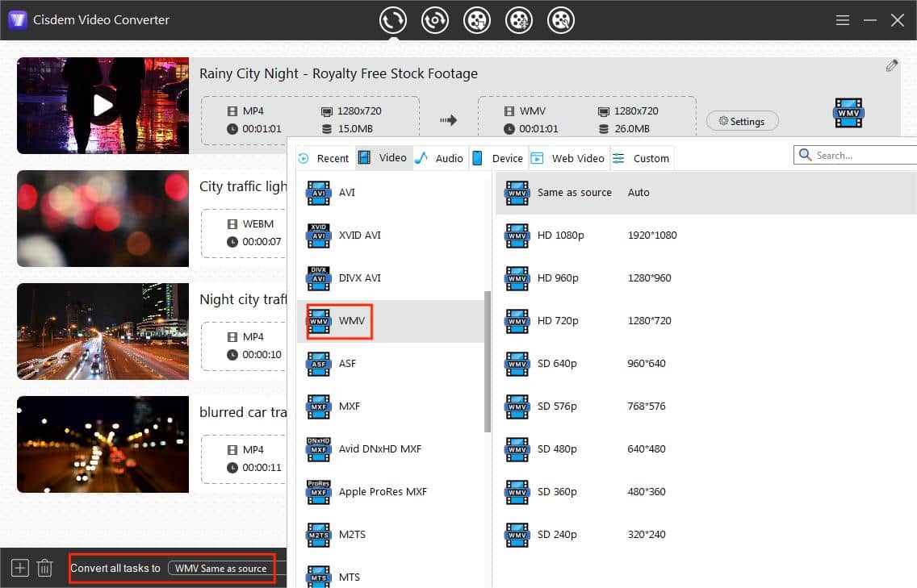Screen dimensions: 917x588
Task: Delete selected tasks with the trash icon
Action: pos(44,567)
